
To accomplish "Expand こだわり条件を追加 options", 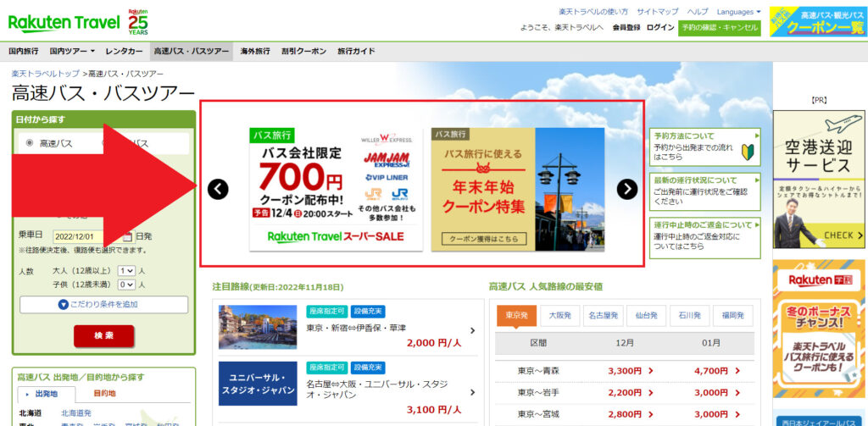I will point(103,304).
